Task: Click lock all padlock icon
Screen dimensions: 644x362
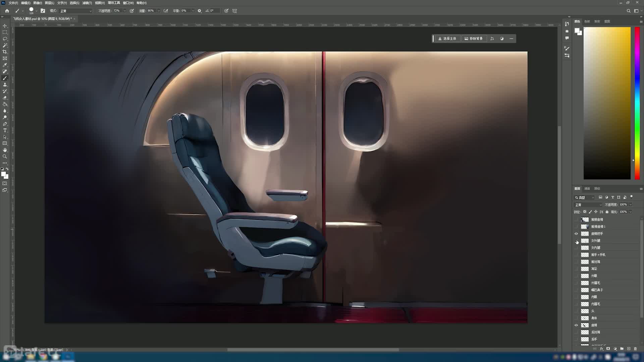Action: coord(607,212)
